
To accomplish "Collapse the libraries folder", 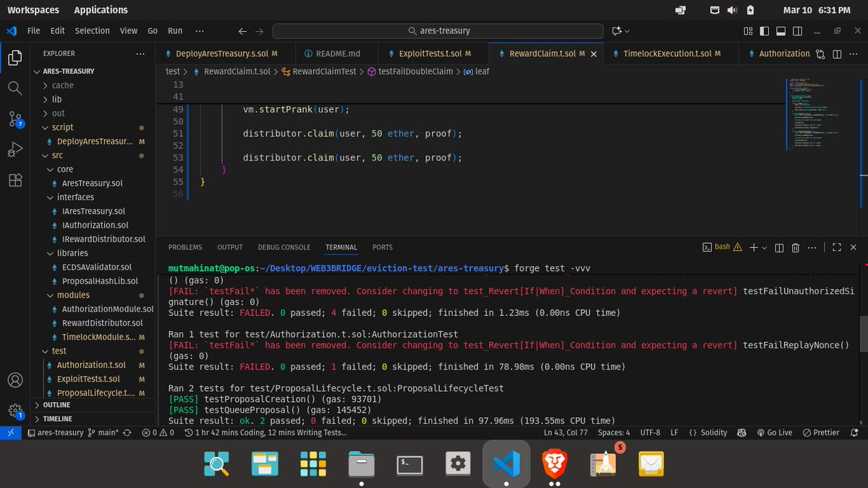I will (x=93, y=253).
